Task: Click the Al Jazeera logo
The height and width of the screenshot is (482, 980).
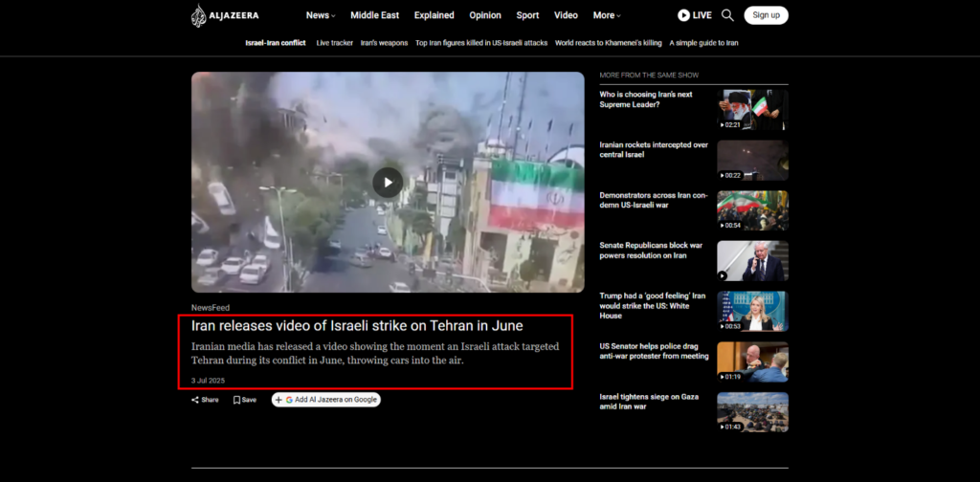Action: (x=224, y=15)
